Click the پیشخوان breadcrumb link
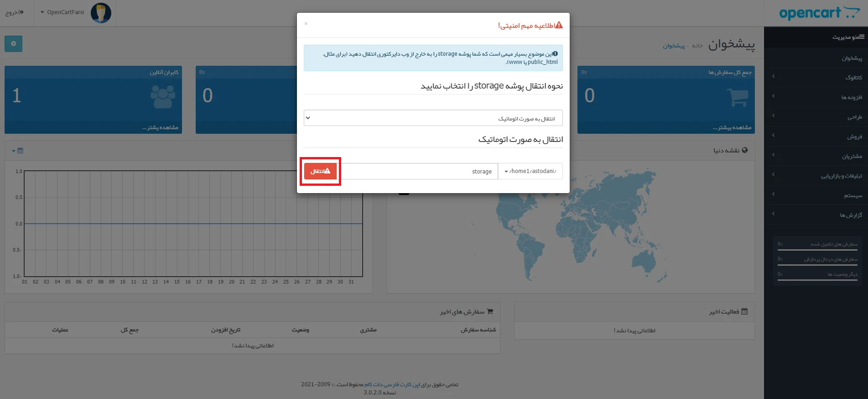 click(674, 46)
